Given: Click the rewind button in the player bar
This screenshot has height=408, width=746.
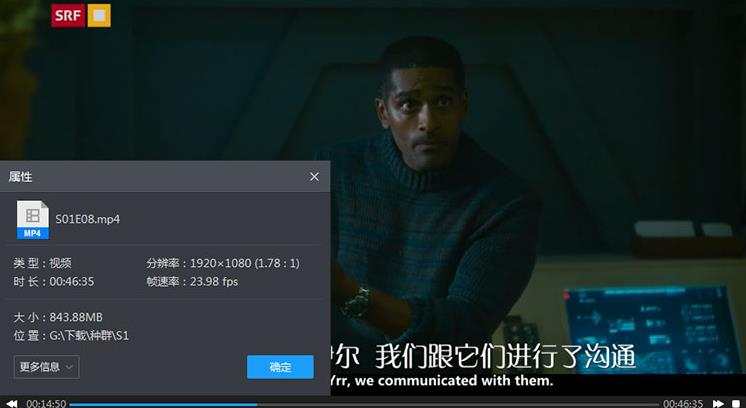Looking at the screenshot, I should (x=11, y=404).
